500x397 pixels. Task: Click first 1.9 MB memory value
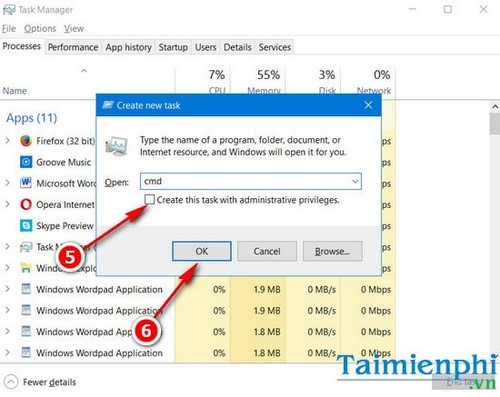point(267,289)
